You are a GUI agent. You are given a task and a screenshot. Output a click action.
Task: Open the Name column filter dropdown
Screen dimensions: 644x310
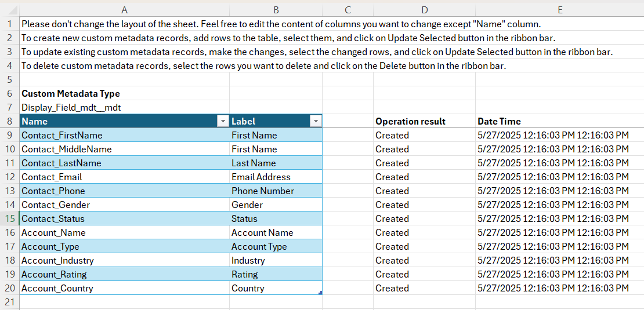click(222, 121)
